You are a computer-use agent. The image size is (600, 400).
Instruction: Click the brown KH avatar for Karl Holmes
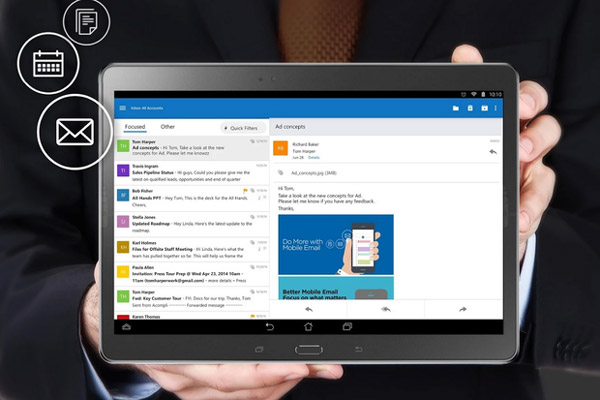point(123,247)
